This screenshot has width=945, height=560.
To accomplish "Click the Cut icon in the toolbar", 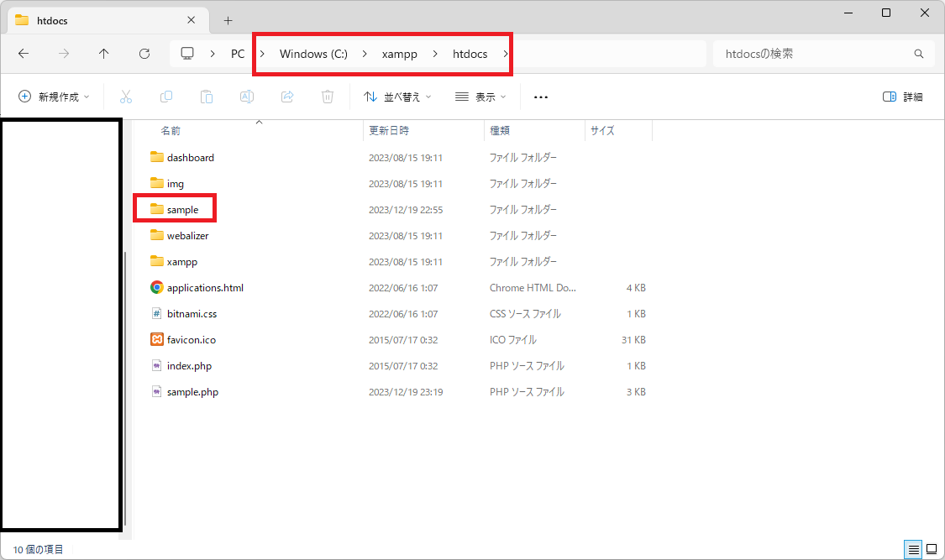I will (126, 96).
